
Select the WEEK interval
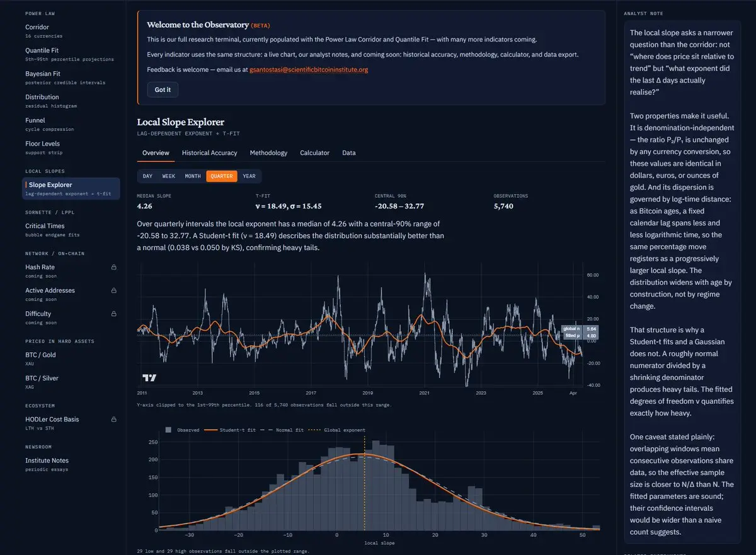(169, 176)
